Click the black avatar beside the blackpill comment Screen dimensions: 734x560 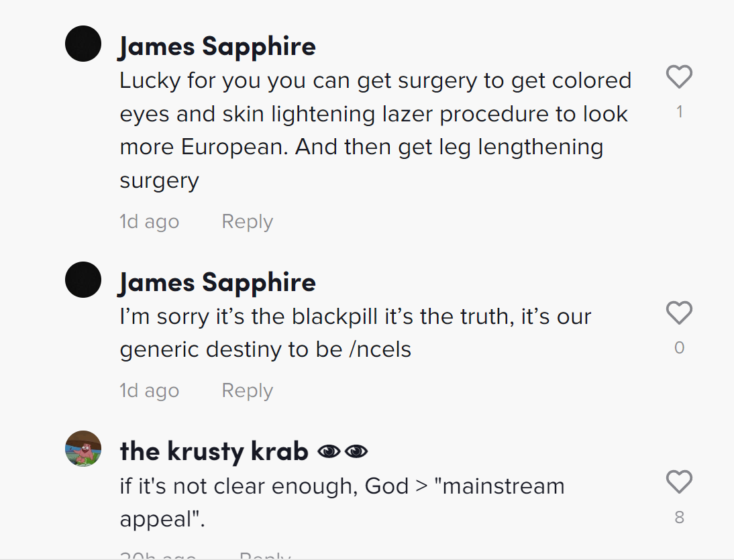(83, 280)
